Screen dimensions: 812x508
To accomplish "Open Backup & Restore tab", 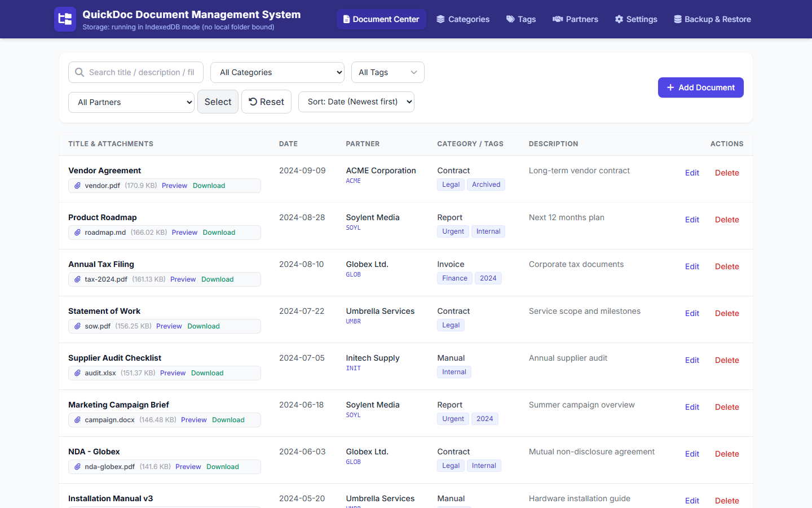I will (712, 19).
